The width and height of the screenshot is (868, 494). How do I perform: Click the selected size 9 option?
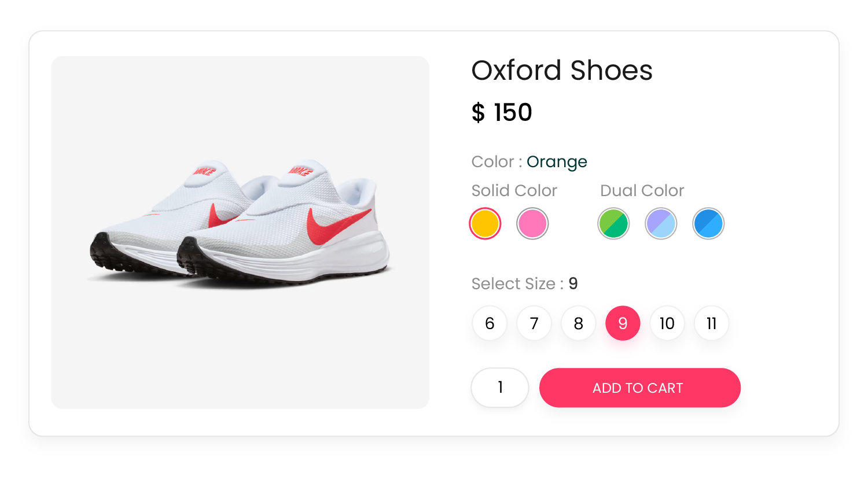(623, 323)
